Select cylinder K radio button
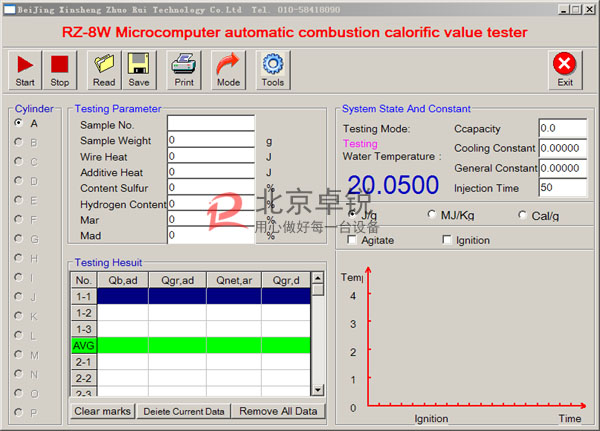600x431 pixels. coord(18,315)
